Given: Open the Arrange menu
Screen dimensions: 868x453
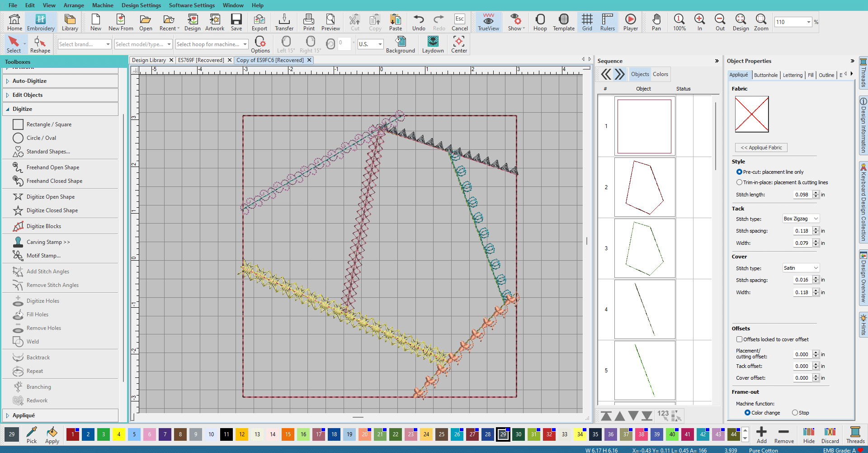Looking at the screenshot, I should click(x=74, y=5).
